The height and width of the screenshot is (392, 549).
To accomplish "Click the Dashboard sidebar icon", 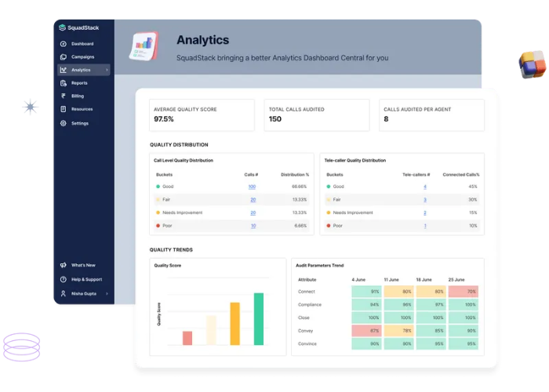I will [x=64, y=44].
